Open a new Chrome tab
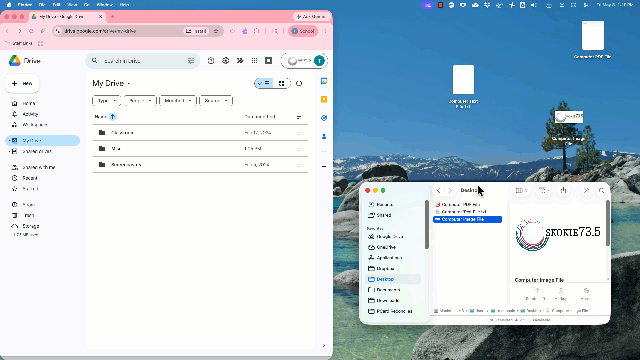This screenshot has height=360, width=640. pos(112,17)
